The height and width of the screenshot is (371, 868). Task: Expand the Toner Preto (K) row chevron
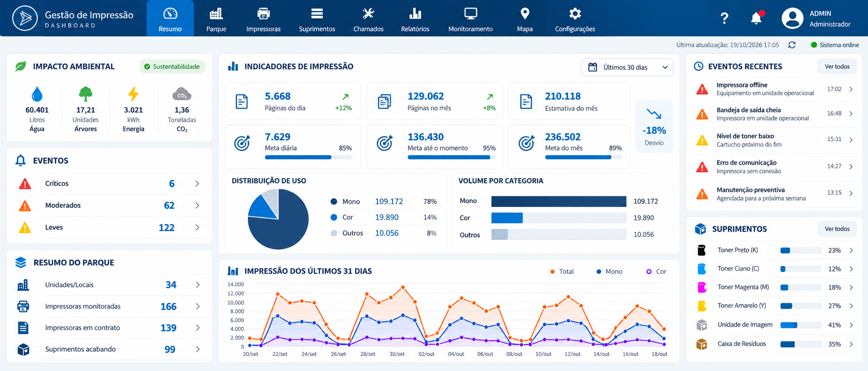[x=851, y=251]
